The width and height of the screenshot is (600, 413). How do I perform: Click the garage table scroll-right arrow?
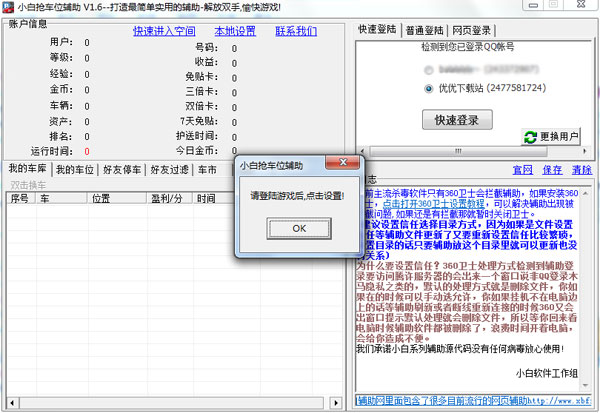(336, 403)
